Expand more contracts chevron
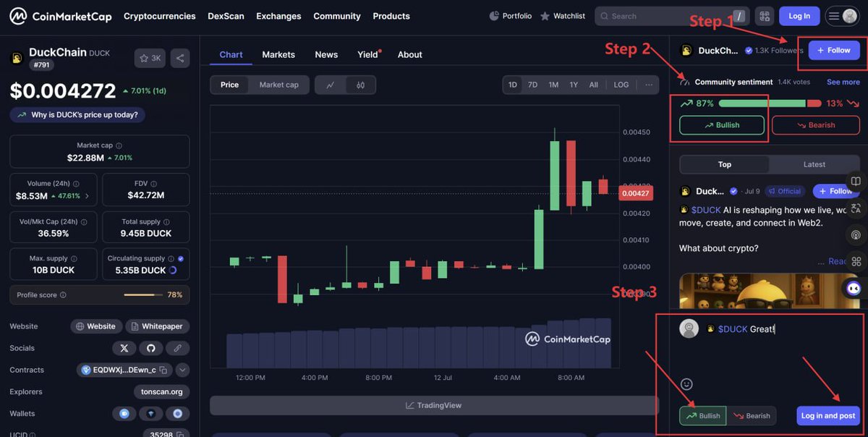 (183, 370)
